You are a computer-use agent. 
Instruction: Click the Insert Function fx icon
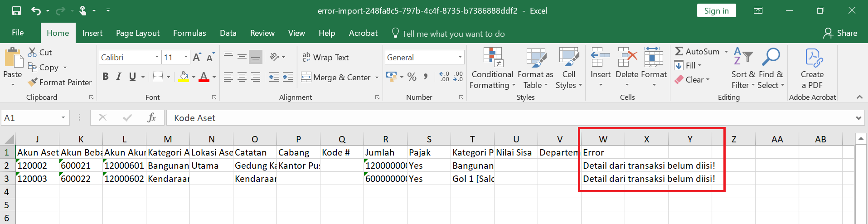[x=151, y=118]
